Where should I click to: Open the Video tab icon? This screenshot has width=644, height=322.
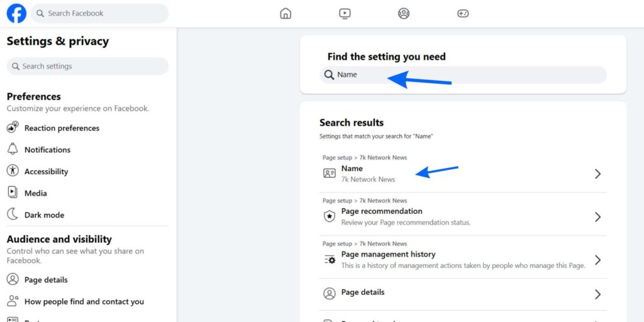point(345,14)
